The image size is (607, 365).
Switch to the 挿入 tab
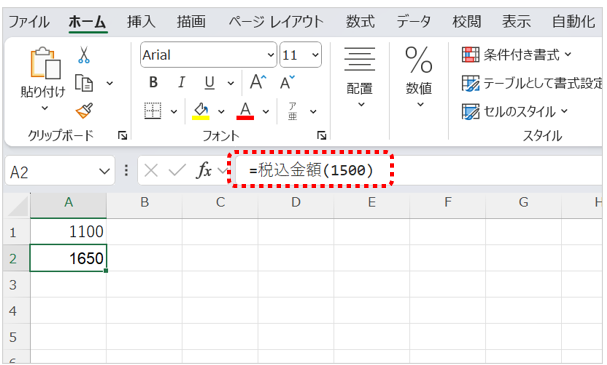coord(141,21)
